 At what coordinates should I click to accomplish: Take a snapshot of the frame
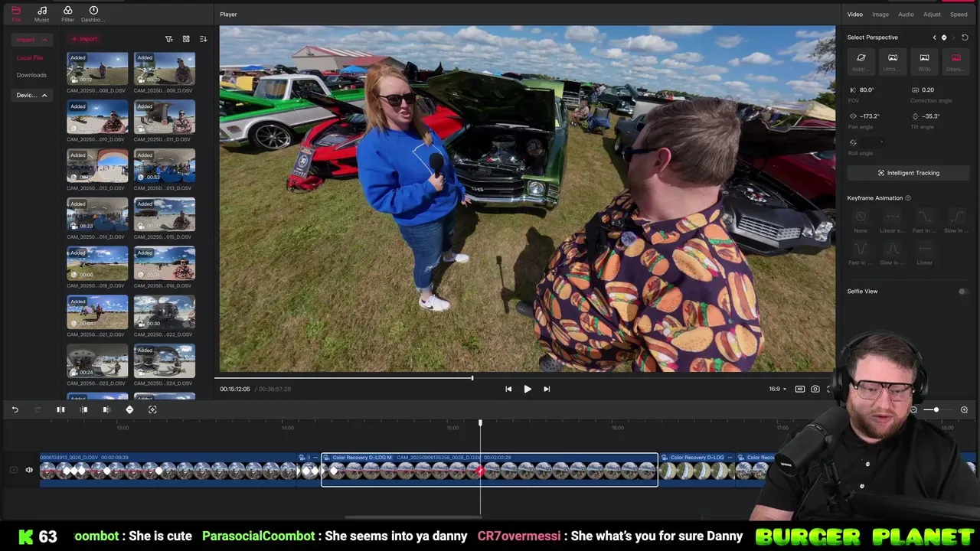(x=815, y=389)
